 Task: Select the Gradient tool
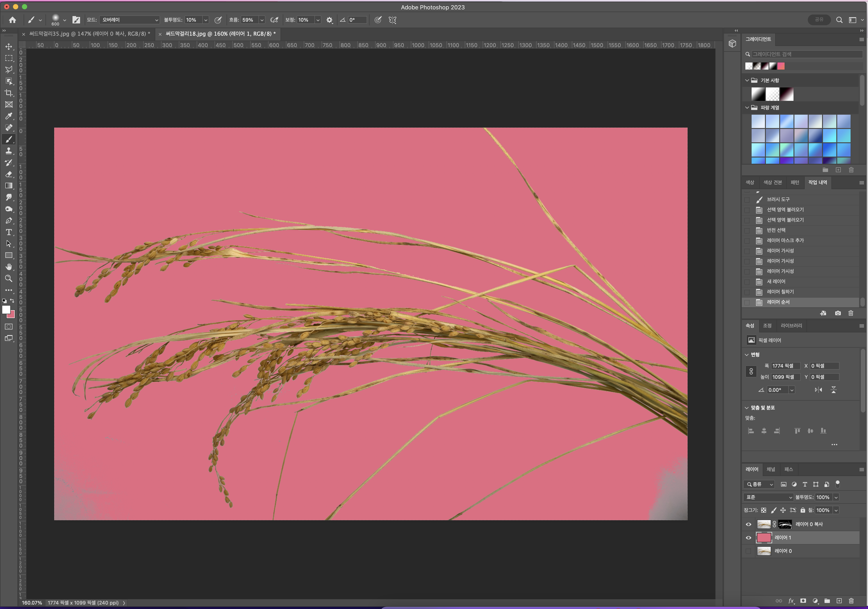(x=9, y=186)
